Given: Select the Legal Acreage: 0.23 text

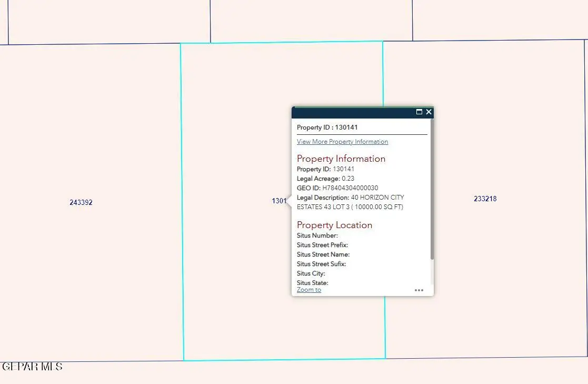Looking at the screenshot, I should point(325,178).
